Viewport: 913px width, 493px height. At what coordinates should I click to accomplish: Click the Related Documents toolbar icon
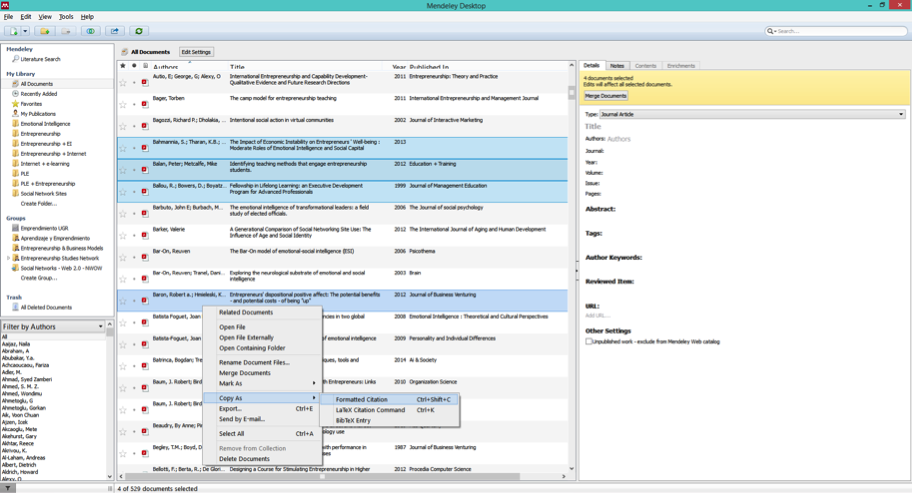coord(90,31)
